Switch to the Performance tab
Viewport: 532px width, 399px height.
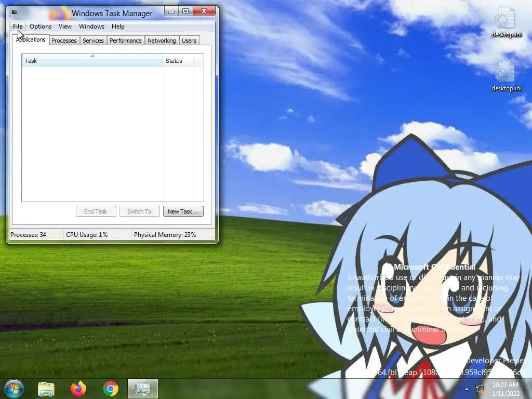(x=126, y=41)
